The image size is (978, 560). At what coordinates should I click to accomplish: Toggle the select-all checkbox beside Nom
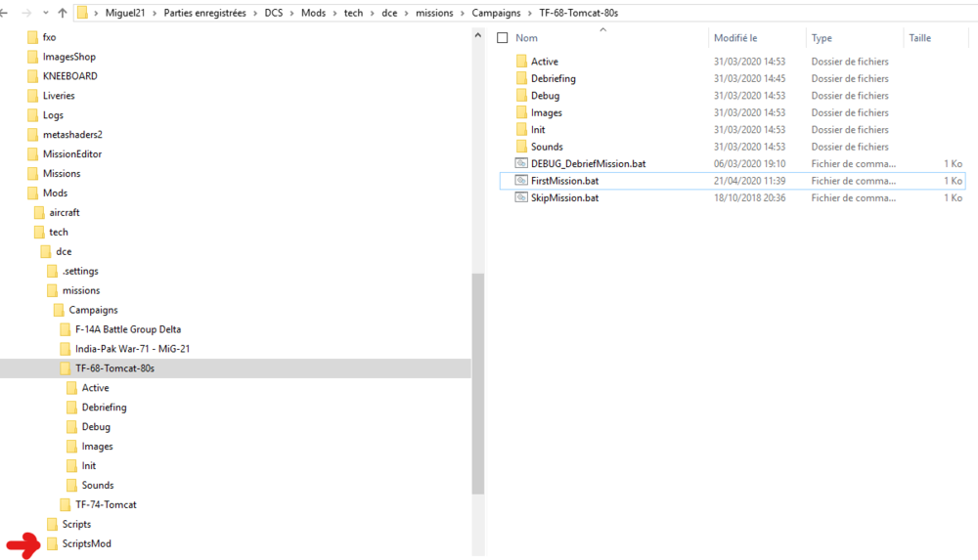coord(502,38)
